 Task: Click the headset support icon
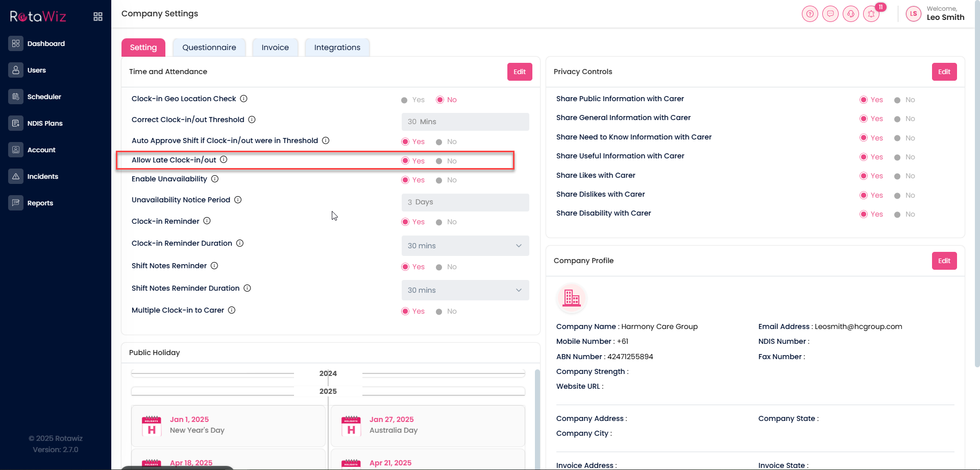coord(850,14)
